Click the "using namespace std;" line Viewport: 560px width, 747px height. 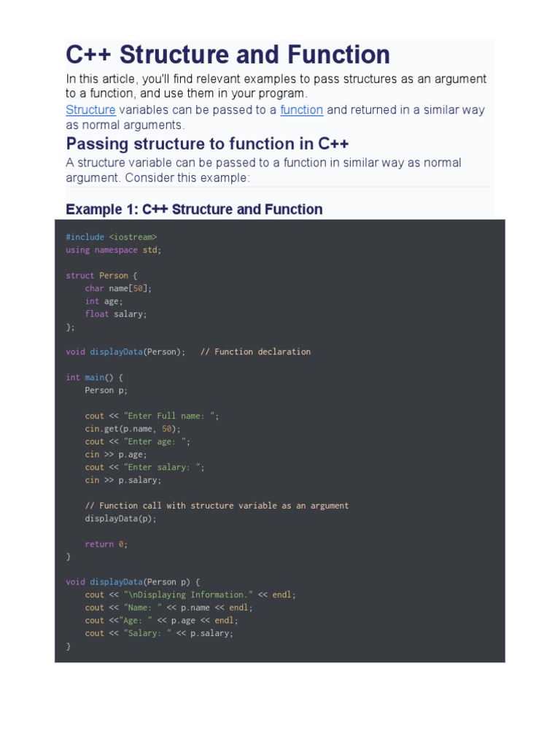pos(114,250)
